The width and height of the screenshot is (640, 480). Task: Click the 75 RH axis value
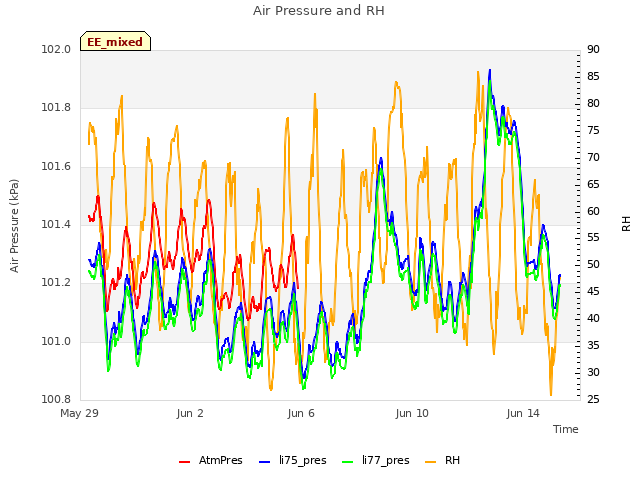(593, 131)
